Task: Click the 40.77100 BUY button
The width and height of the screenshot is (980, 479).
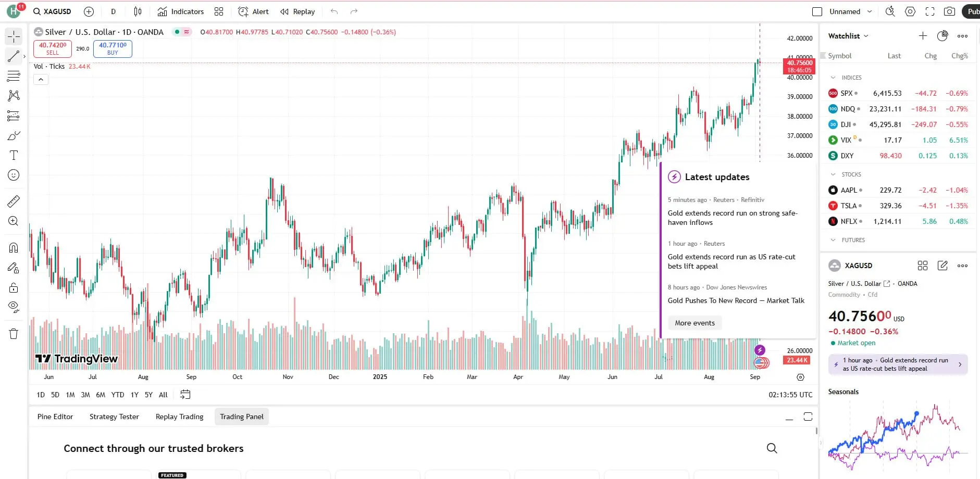Action: (113, 48)
